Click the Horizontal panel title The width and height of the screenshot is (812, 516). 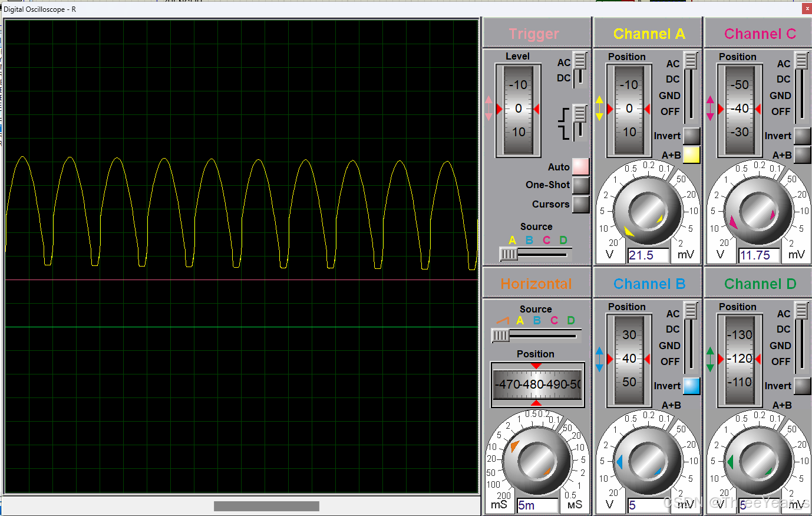[x=536, y=284]
